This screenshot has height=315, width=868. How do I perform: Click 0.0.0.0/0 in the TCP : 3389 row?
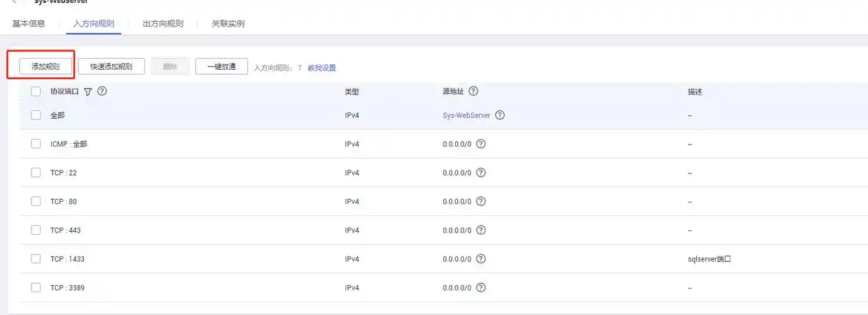457,287
